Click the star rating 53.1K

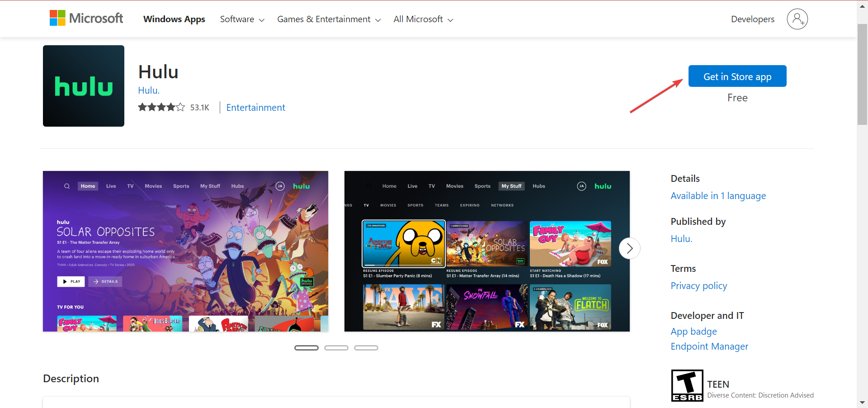click(x=174, y=107)
